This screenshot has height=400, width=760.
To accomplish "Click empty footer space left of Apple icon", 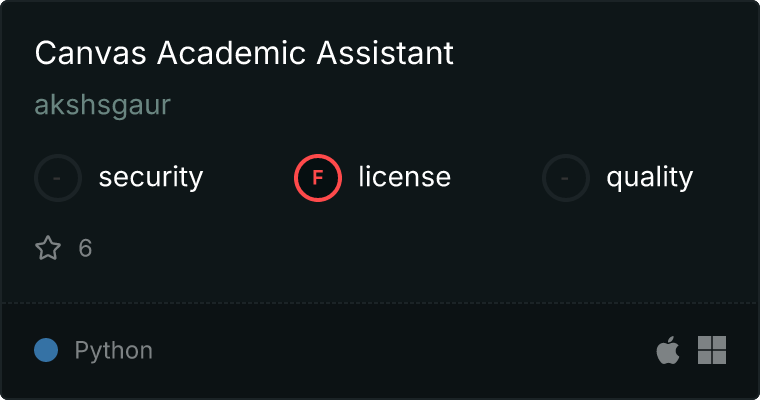I will (560, 350).
